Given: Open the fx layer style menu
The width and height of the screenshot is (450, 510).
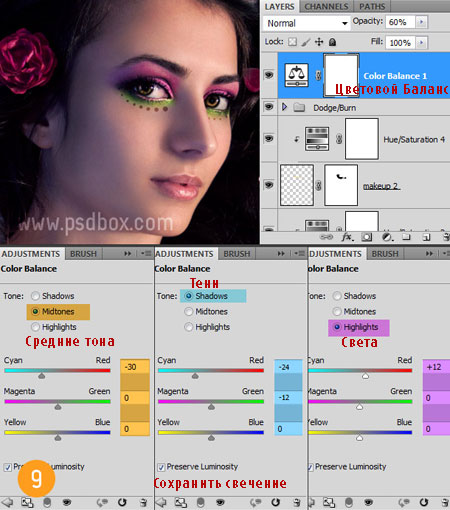Looking at the screenshot, I should (x=348, y=237).
